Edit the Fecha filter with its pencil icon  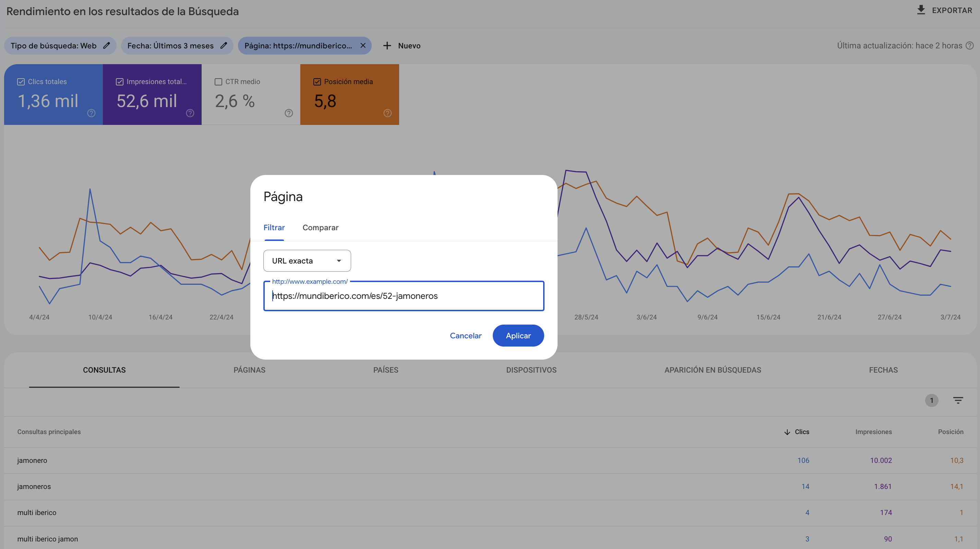point(223,45)
